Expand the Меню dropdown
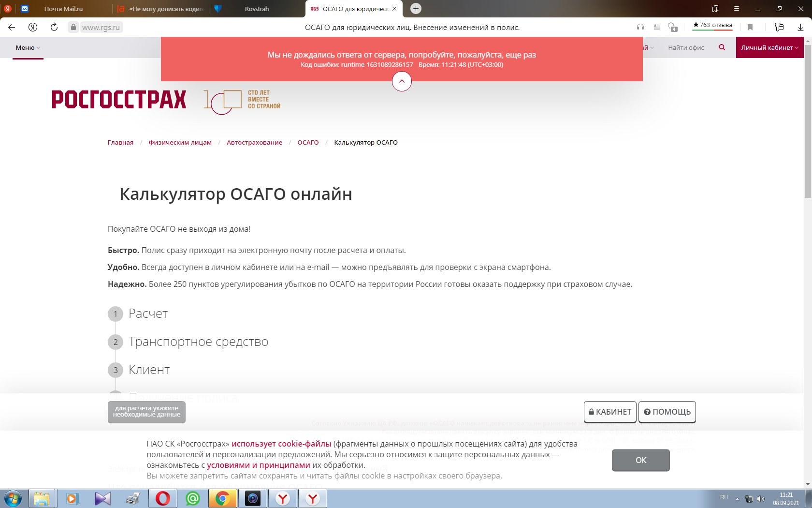 pyautogui.click(x=28, y=47)
